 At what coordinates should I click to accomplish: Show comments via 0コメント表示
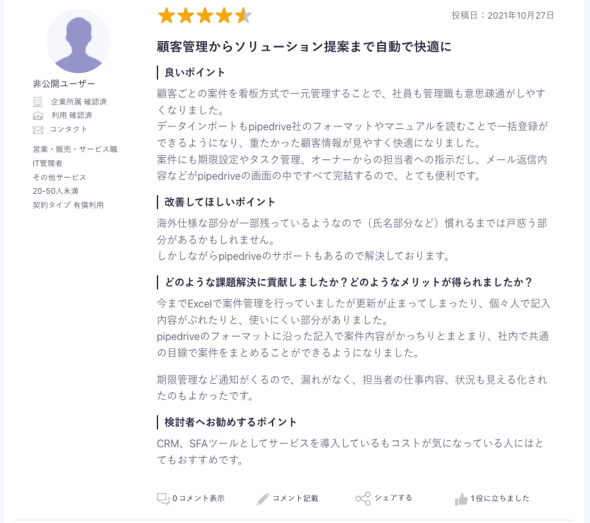click(198, 499)
